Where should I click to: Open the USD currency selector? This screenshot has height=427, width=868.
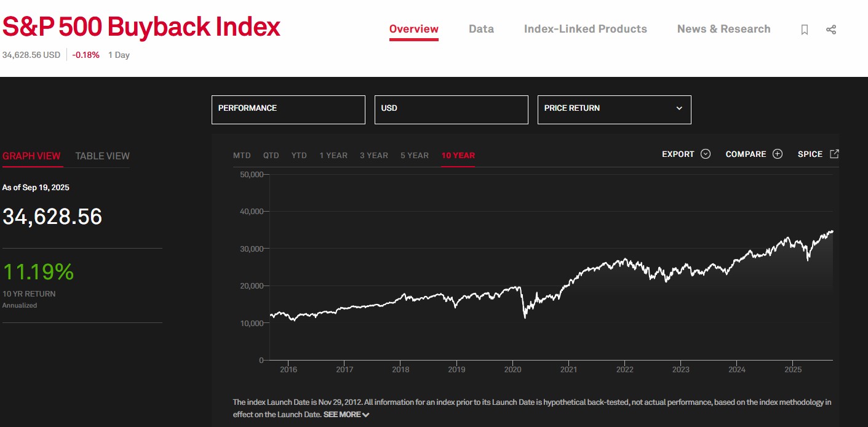[x=451, y=109]
